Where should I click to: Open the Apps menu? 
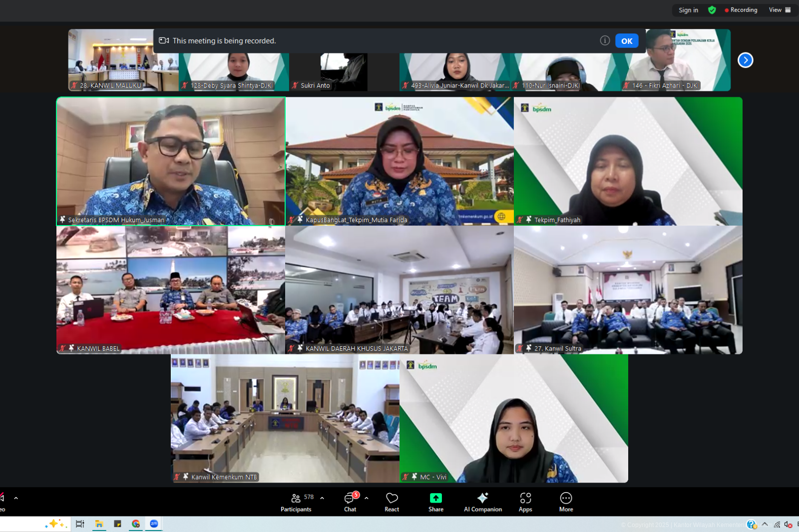[525, 502]
